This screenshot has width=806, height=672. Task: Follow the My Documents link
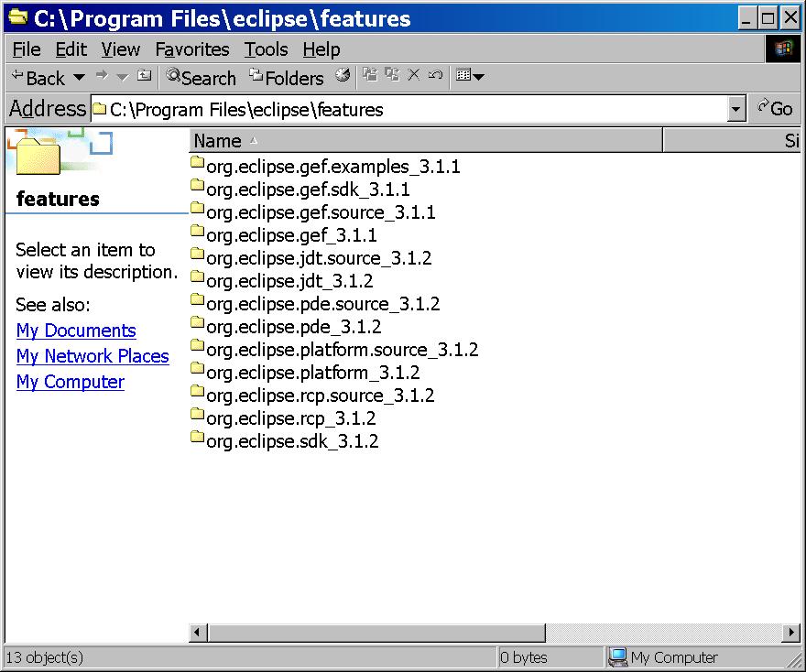[x=76, y=331]
